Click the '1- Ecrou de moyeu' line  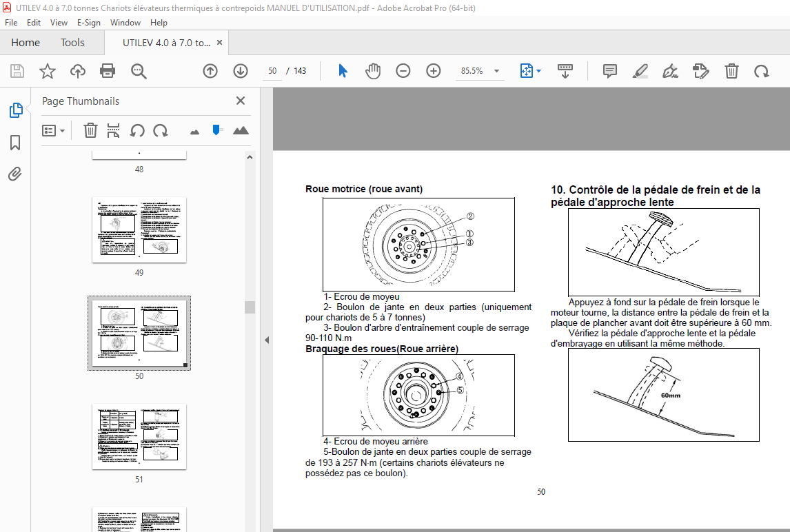(x=362, y=297)
